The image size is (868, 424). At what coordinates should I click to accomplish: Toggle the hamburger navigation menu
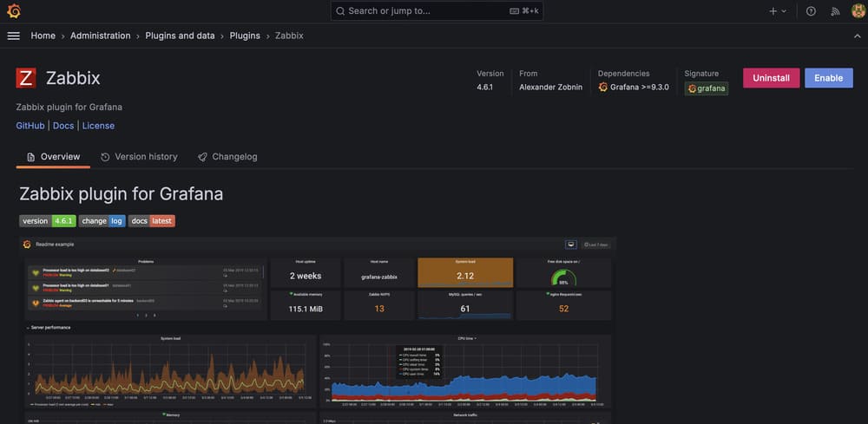(x=13, y=36)
